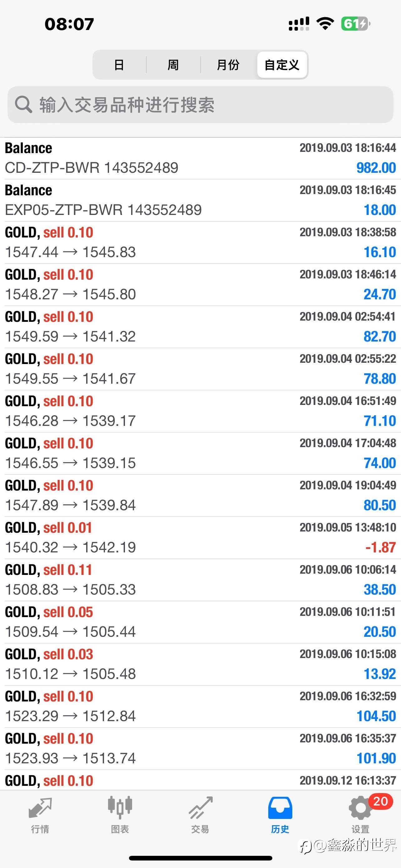401x868 pixels.
Task: Select the 自定义 custom period filter
Action: (x=282, y=65)
